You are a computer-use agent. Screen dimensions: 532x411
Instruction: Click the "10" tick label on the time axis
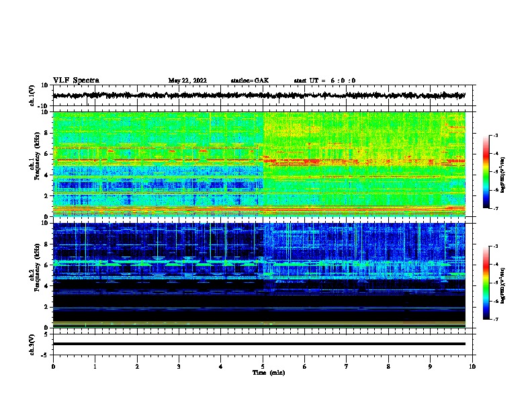point(472,367)
